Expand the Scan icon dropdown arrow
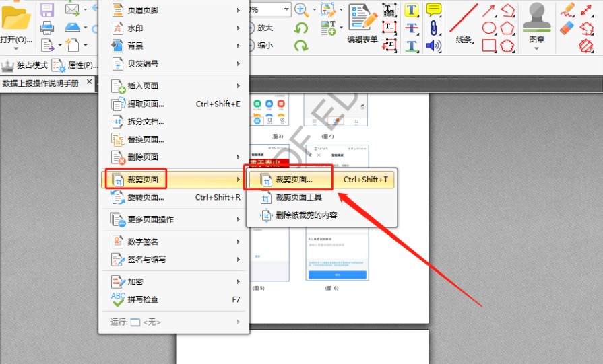 point(86,28)
